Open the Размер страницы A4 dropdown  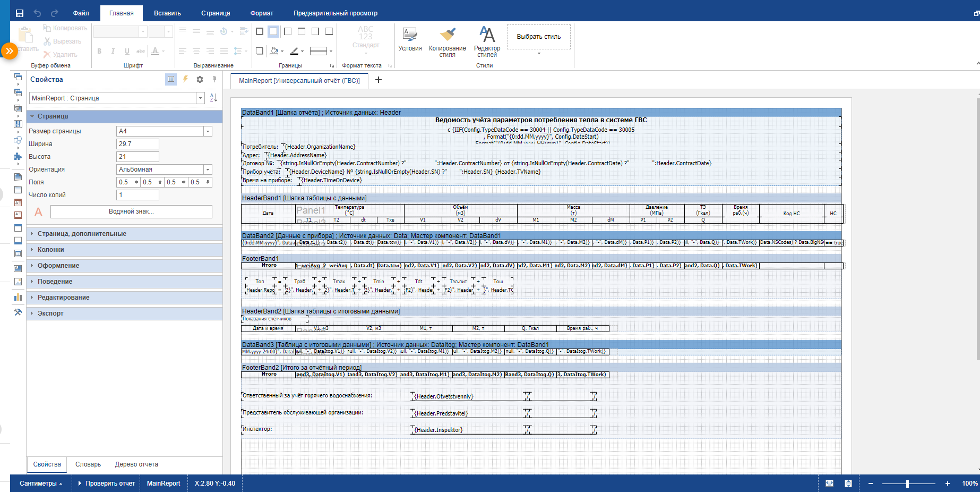[x=208, y=131]
